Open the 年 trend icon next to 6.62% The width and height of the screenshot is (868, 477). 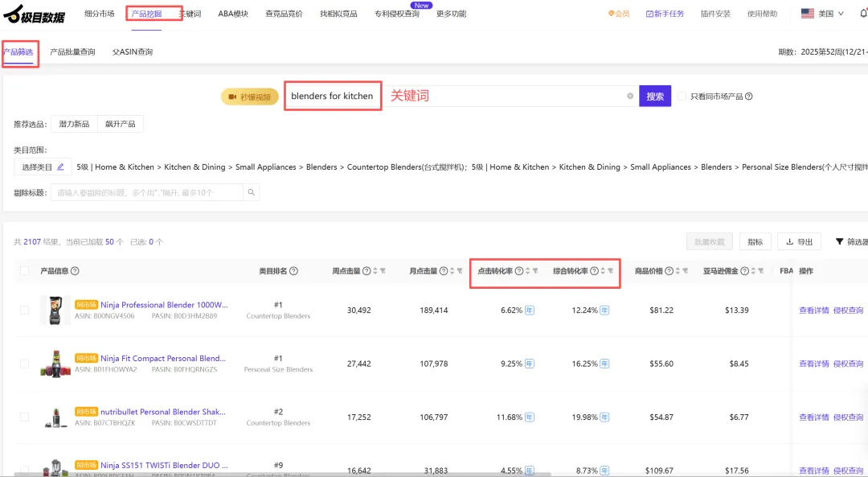[x=530, y=310]
